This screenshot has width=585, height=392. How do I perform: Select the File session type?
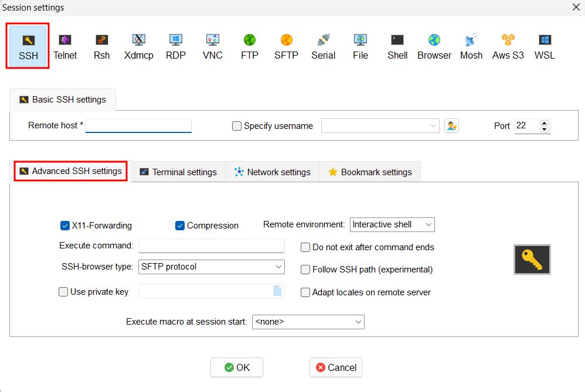click(x=360, y=46)
